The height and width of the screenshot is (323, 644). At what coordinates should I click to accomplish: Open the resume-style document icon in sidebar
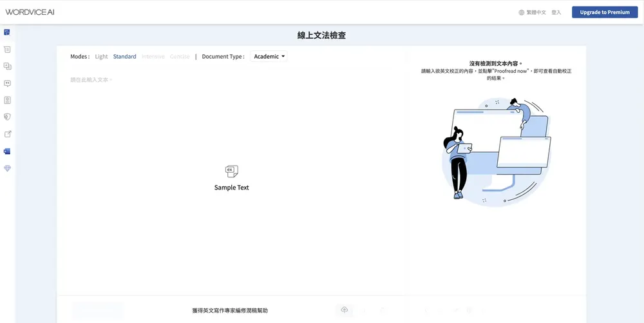click(x=7, y=101)
